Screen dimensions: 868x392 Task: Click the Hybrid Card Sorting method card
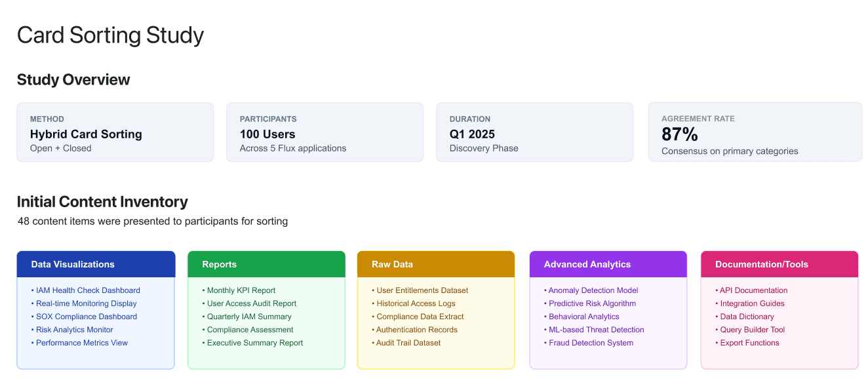pos(115,132)
